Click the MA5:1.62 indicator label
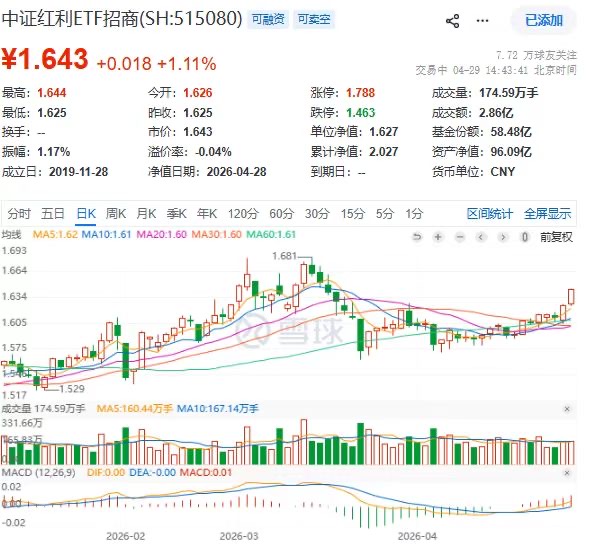Screen dimensions: 595x545 pyautogui.click(x=55, y=235)
